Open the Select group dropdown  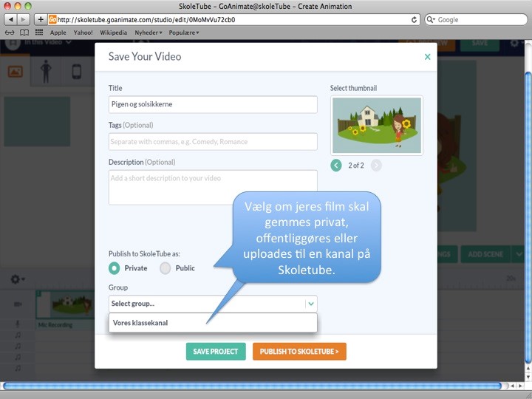coord(213,304)
